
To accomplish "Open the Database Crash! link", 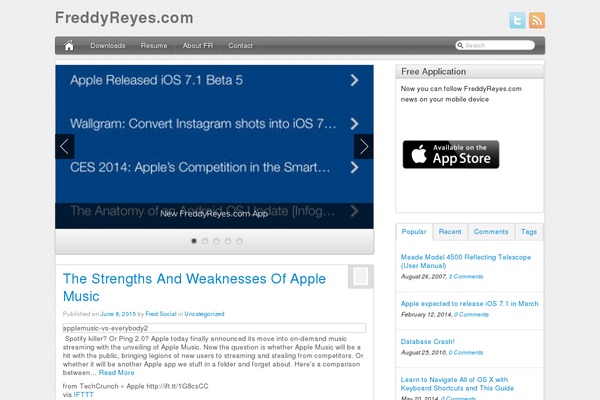I will 427,341.
